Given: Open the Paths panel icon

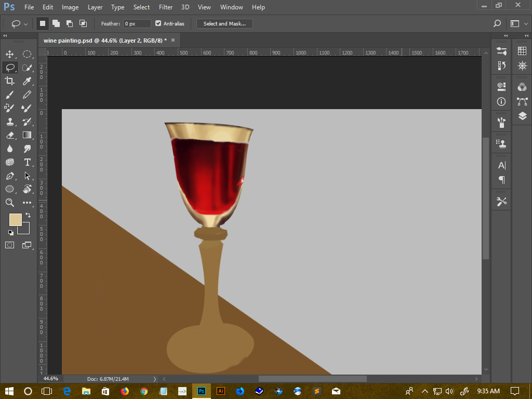Looking at the screenshot, I should [522, 101].
